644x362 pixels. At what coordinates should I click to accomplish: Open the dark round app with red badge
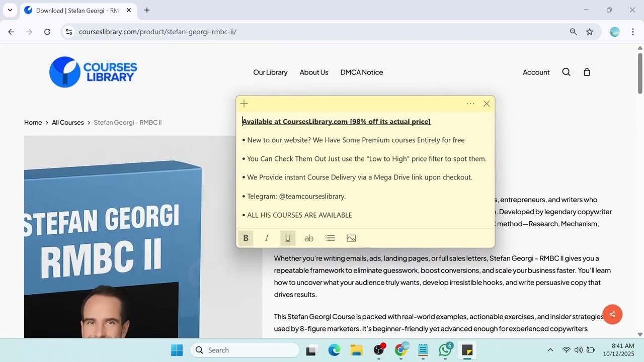(x=379, y=350)
